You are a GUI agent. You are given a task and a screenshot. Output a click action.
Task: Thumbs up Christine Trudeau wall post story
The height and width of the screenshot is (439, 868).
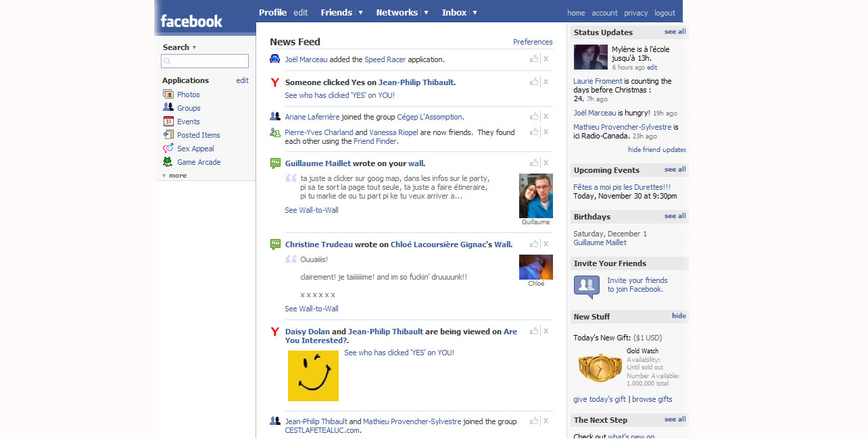534,244
